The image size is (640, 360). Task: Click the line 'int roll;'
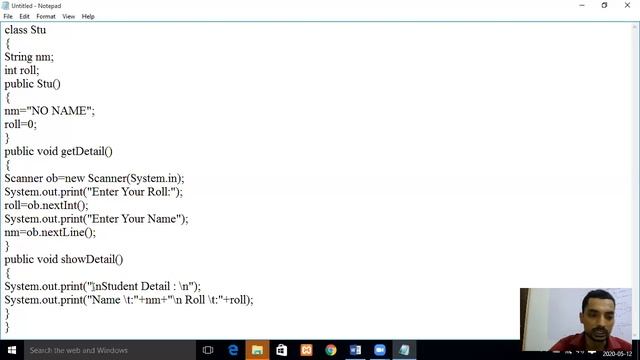(x=22, y=70)
